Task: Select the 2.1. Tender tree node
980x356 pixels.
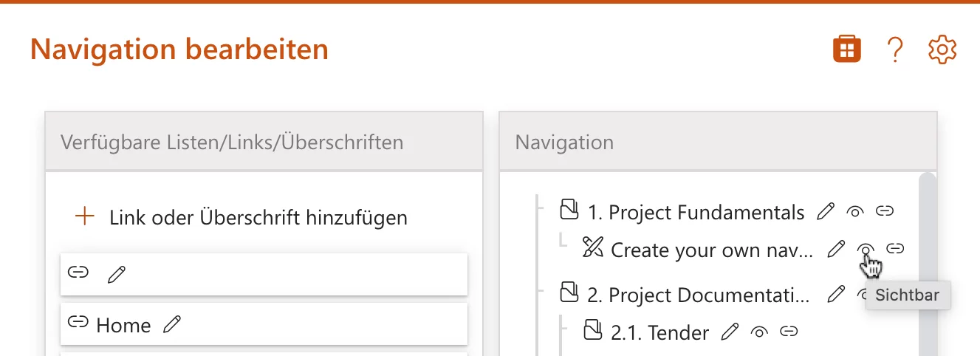Action: [659, 333]
